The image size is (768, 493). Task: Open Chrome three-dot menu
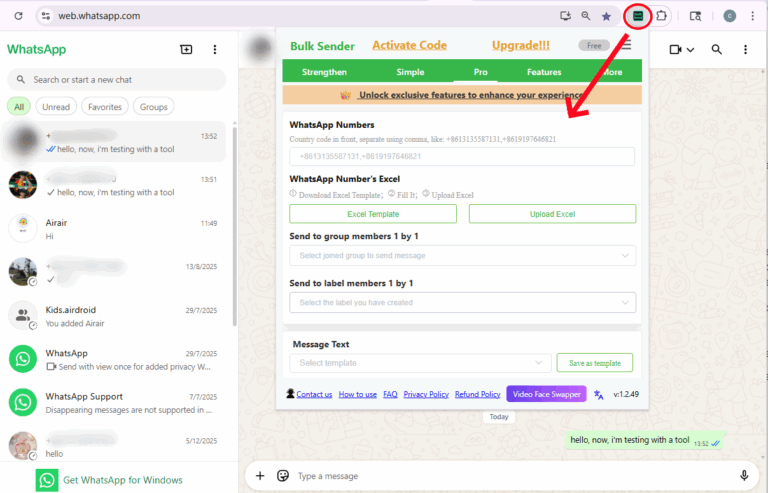(x=752, y=16)
